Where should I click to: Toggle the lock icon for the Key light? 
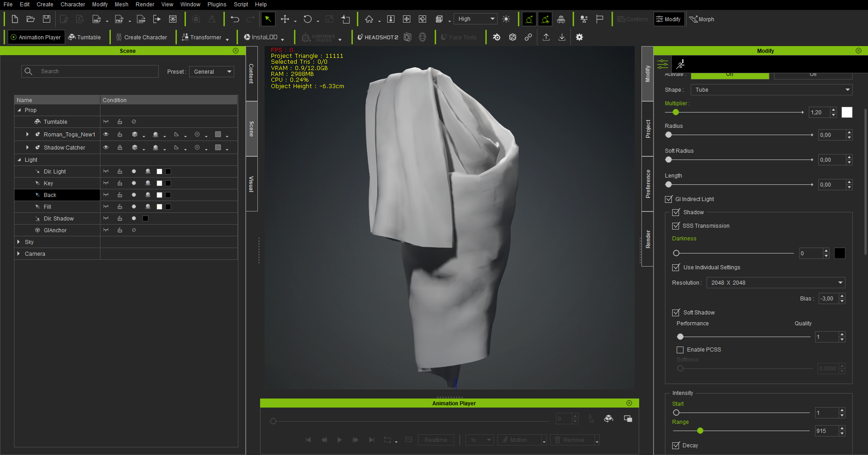tap(120, 183)
